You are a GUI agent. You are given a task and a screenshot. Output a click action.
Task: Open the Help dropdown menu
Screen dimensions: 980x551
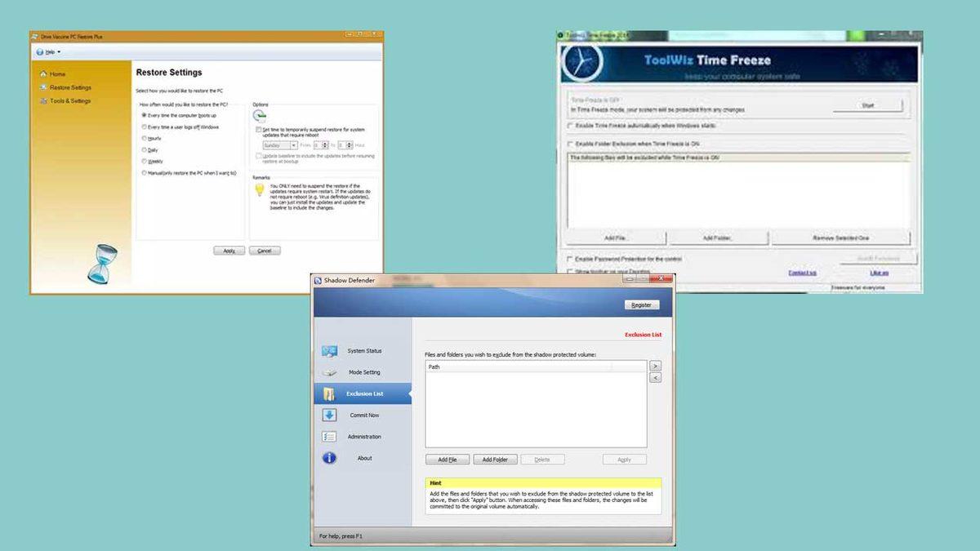click(49, 51)
